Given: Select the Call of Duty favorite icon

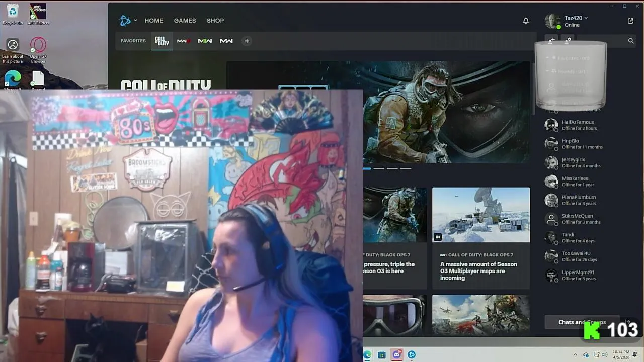Looking at the screenshot, I should (x=162, y=41).
